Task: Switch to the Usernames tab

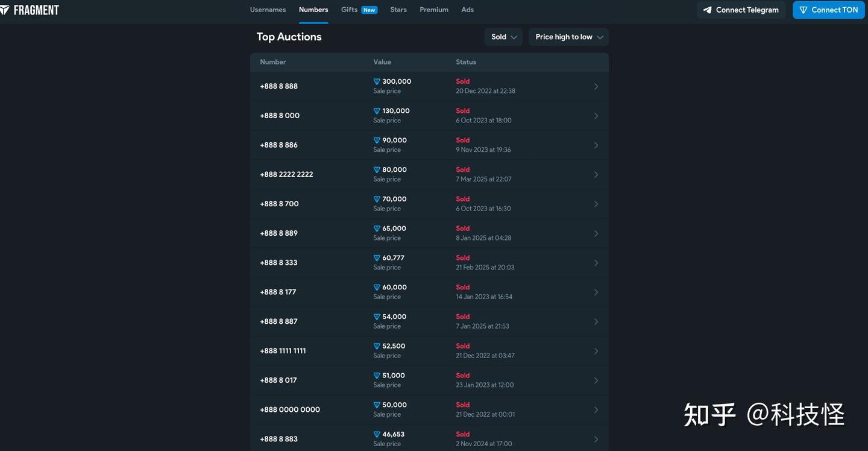Action: point(268,10)
